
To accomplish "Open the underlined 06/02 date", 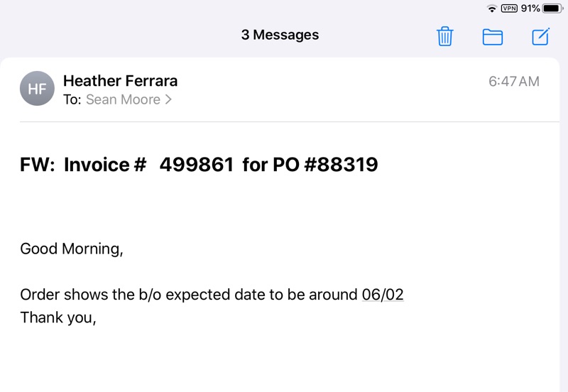I will pos(383,295).
